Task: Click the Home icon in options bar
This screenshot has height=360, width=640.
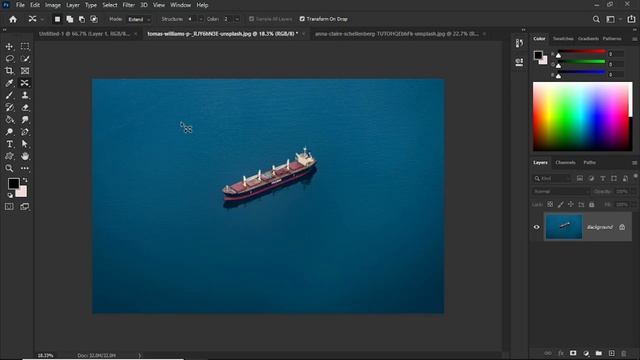Action: coord(13,19)
